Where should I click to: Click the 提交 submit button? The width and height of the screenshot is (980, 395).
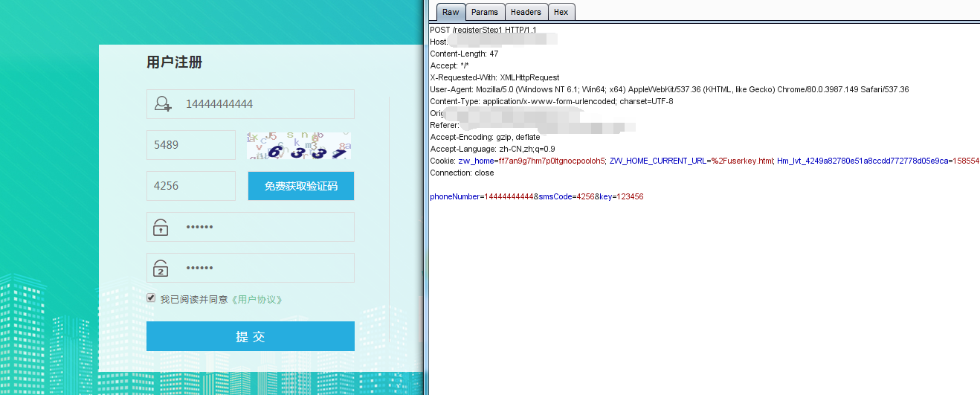[251, 336]
